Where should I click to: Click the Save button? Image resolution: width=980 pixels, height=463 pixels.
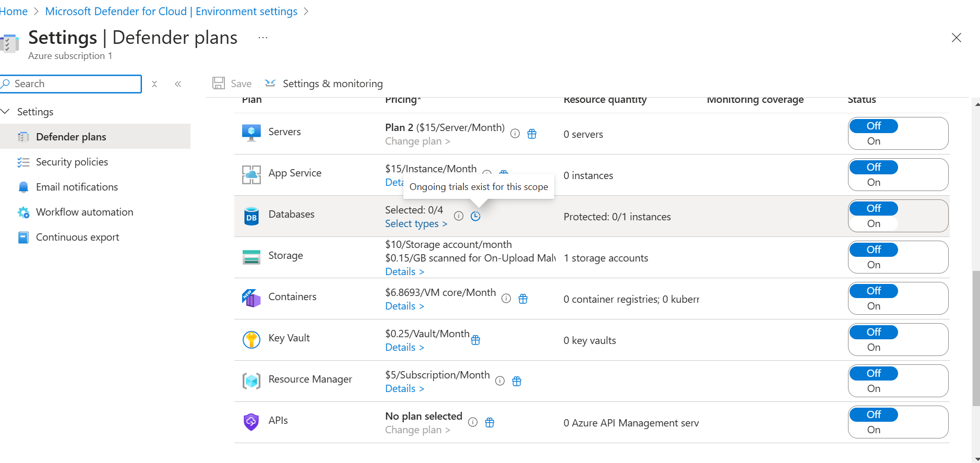click(x=232, y=84)
